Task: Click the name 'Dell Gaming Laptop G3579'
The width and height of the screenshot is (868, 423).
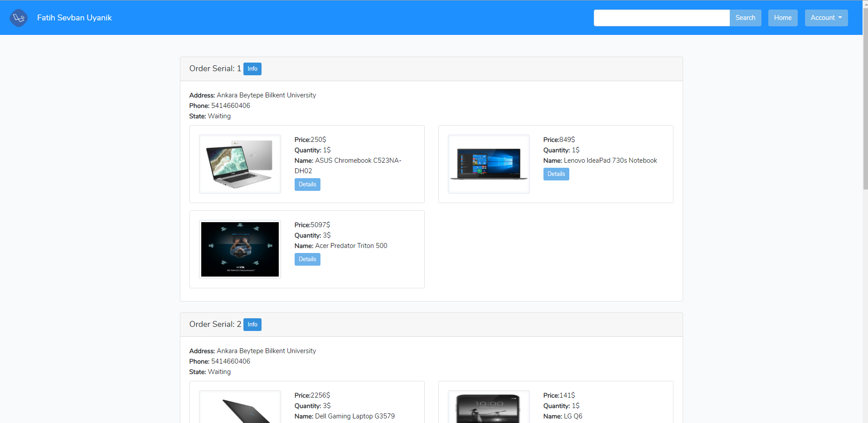Action: (x=355, y=416)
